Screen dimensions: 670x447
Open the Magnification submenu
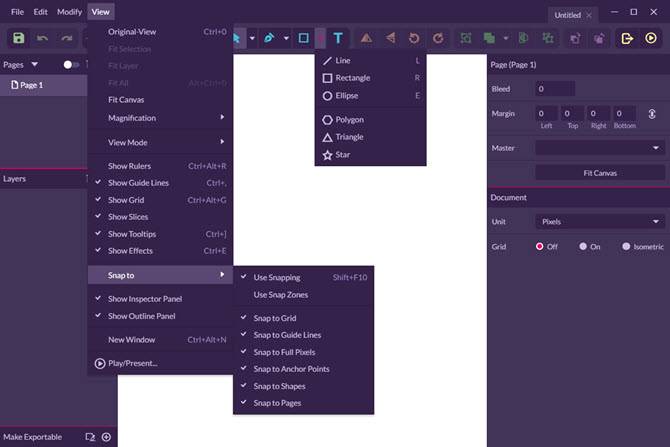tap(160, 118)
